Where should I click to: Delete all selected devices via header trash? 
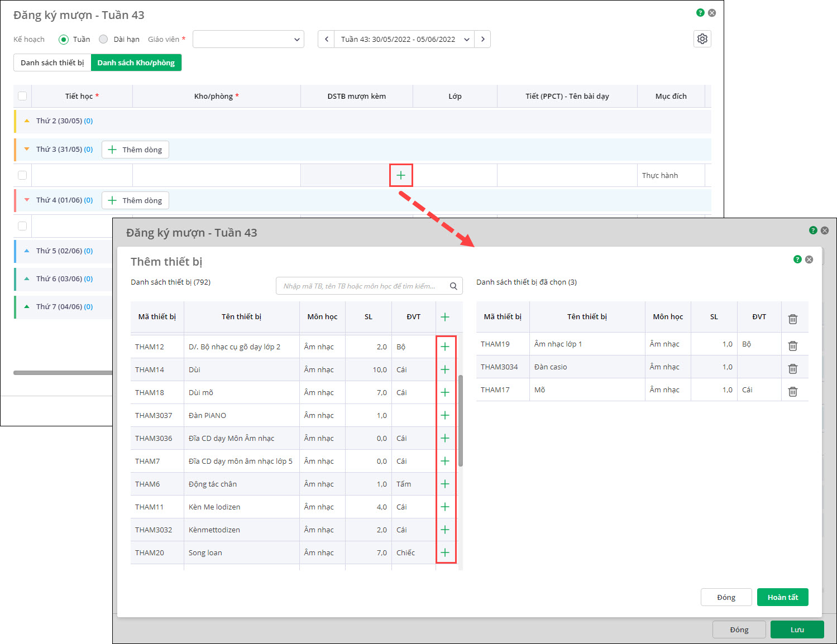792,319
